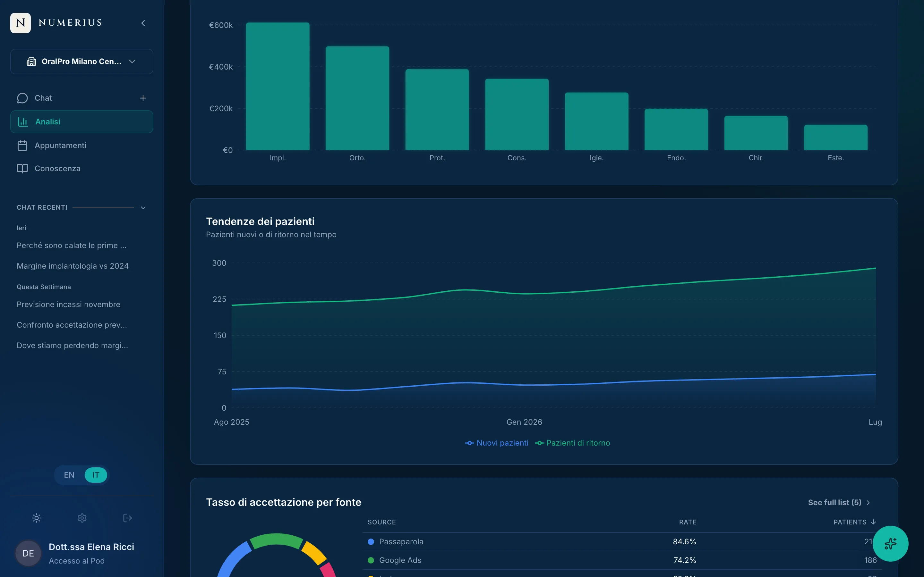Click the logout icon
The width and height of the screenshot is (924, 577).
pos(127,518)
